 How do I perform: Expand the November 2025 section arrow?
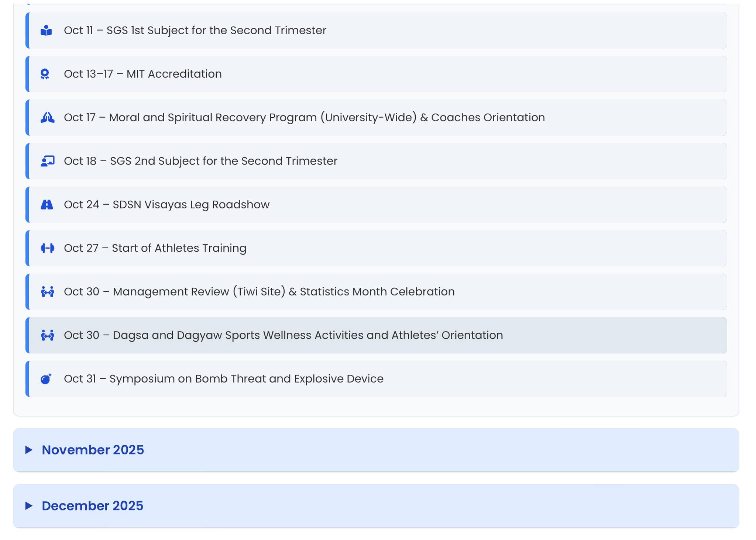29,450
